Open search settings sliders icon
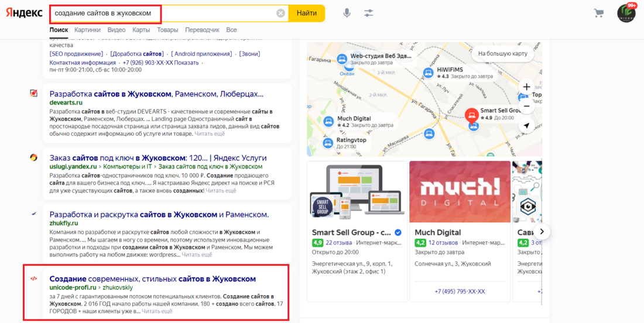Screen dimensions: 644x323 coord(368,13)
